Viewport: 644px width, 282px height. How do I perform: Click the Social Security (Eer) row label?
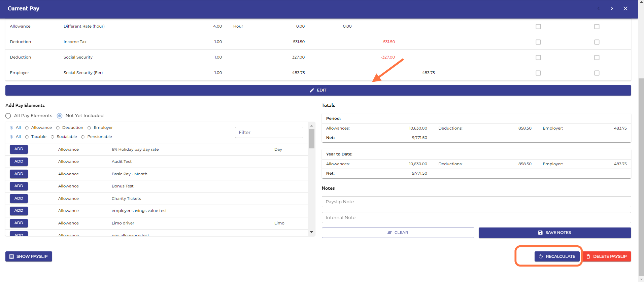click(x=83, y=73)
